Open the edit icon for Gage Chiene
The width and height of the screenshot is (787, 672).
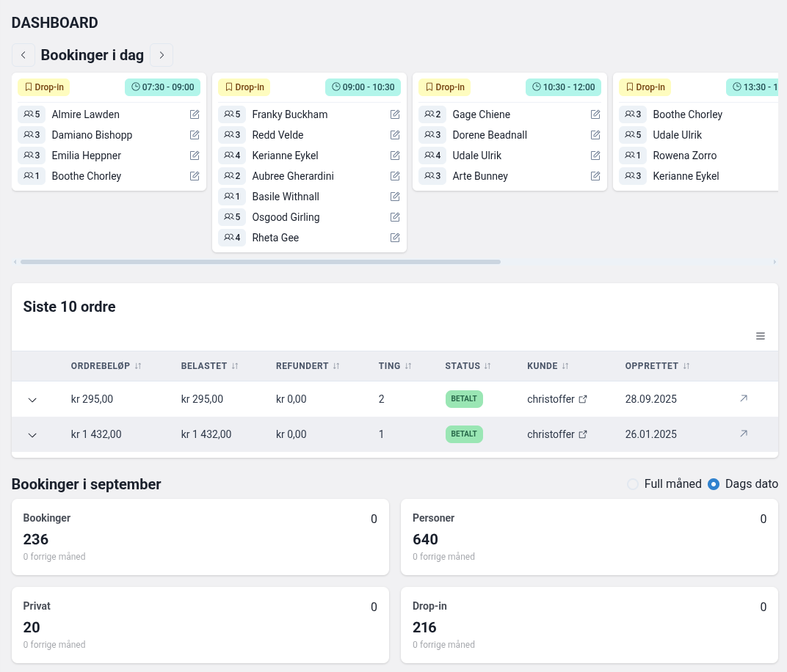(595, 114)
